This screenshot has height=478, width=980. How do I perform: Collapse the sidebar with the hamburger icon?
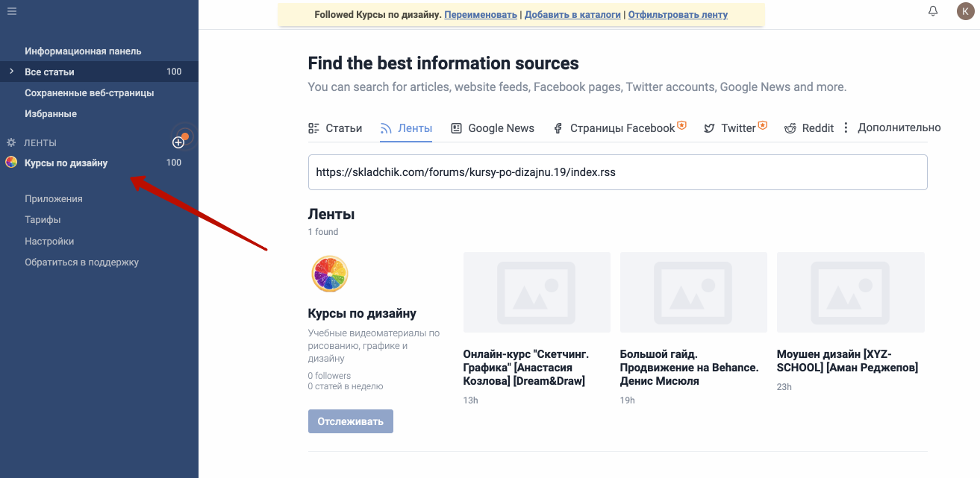coord(12,11)
